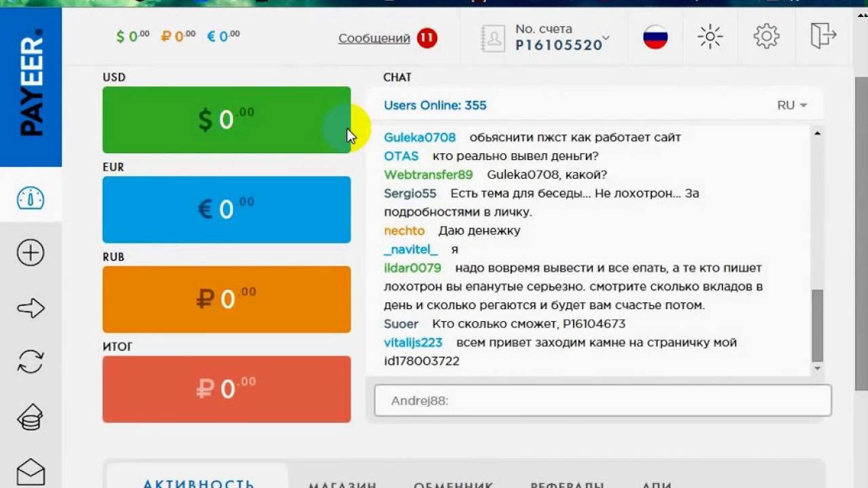Open the RU chat language dropdown
Screen dimensions: 868x488
[792, 105]
